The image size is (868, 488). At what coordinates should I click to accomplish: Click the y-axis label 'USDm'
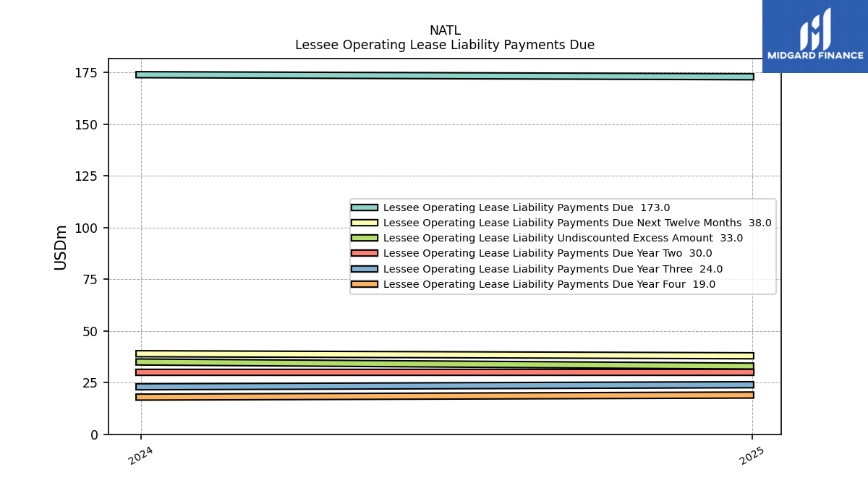61,247
